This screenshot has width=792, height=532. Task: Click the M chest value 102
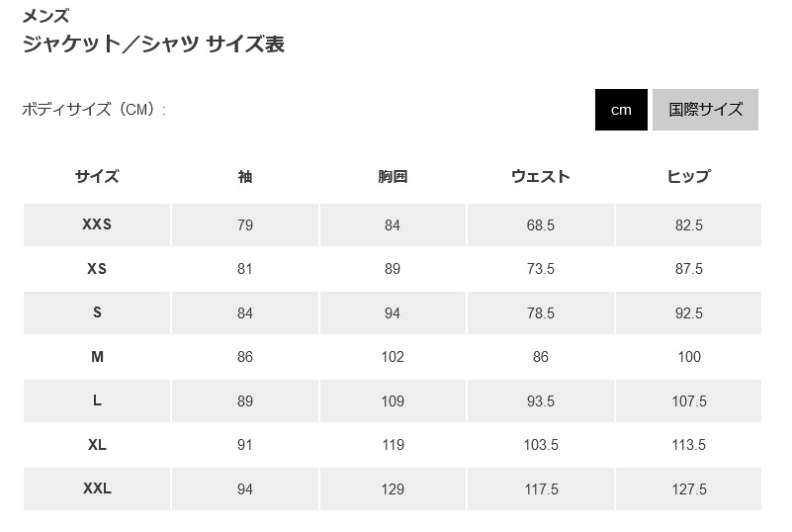393,357
